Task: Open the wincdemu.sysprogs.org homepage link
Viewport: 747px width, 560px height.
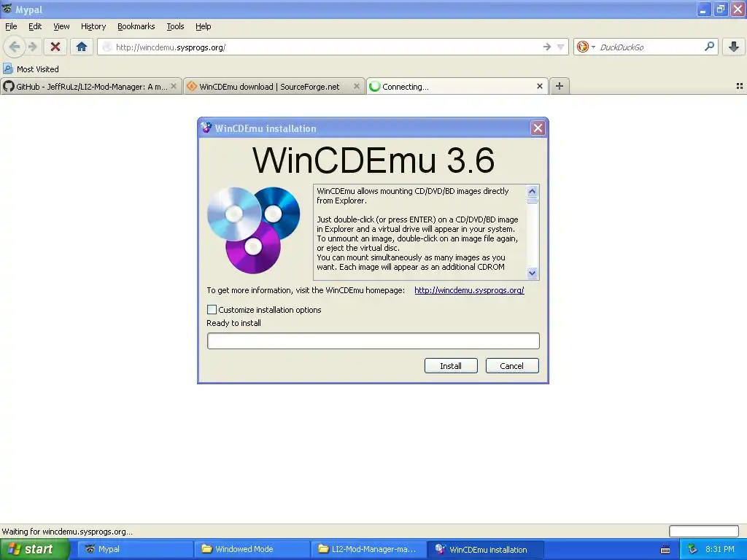Action: click(x=469, y=290)
